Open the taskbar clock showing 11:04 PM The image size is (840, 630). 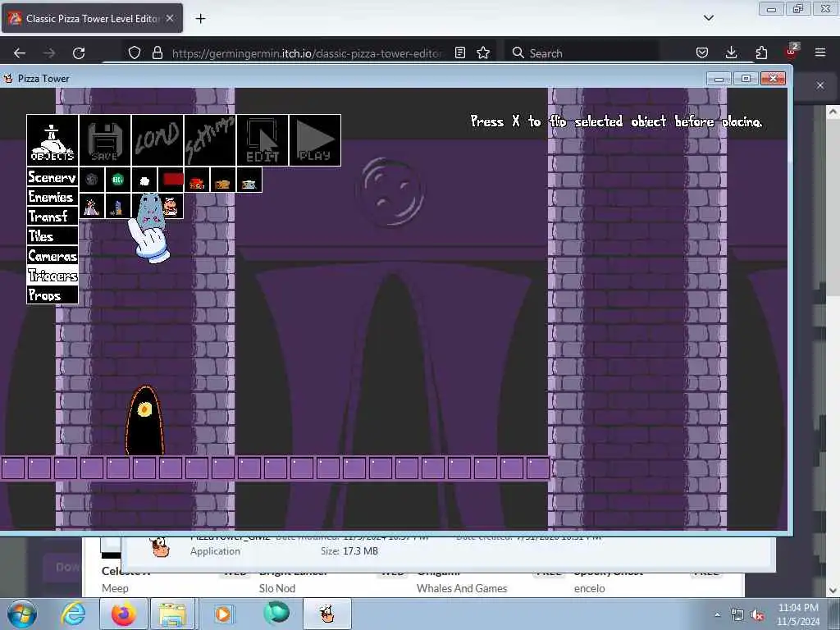click(798, 614)
